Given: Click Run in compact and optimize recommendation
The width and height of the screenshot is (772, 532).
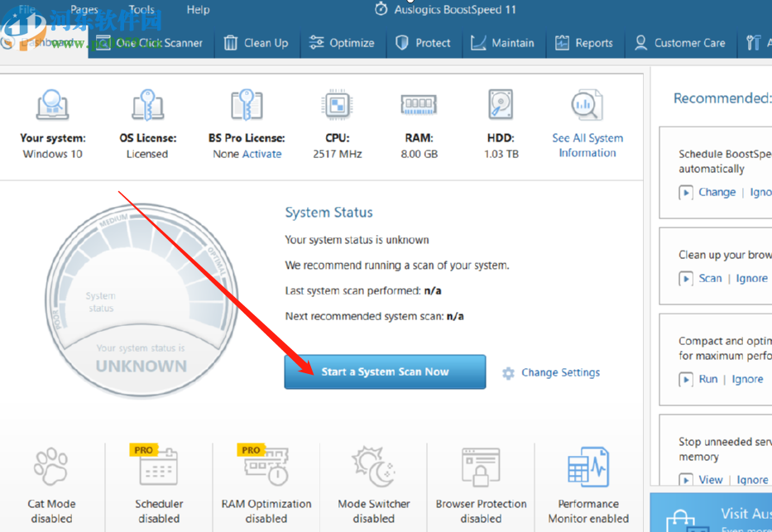Looking at the screenshot, I should point(708,379).
